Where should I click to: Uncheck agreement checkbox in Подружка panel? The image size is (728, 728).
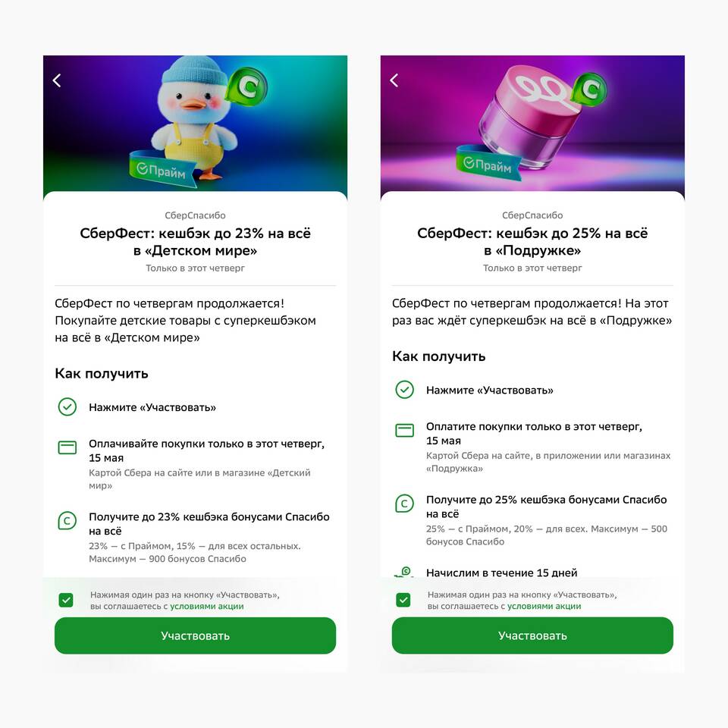click(x=403, y=601)
